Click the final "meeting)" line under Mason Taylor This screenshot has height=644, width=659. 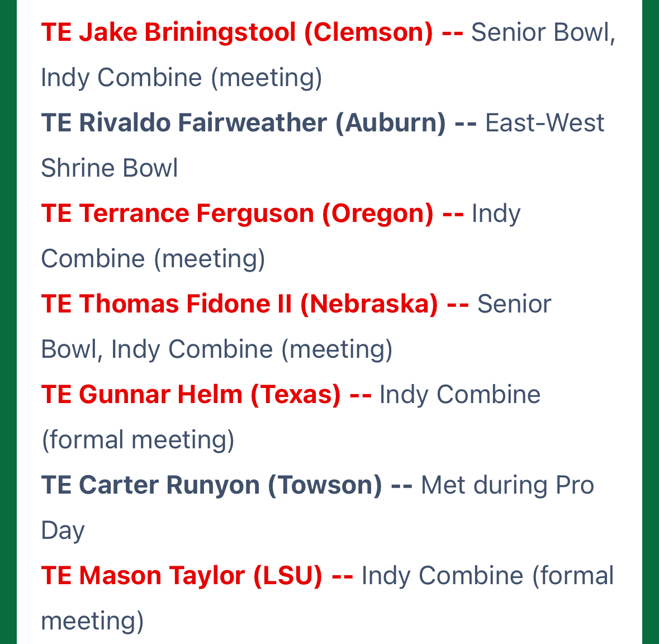pyautogui.click(x=92, y=621)
